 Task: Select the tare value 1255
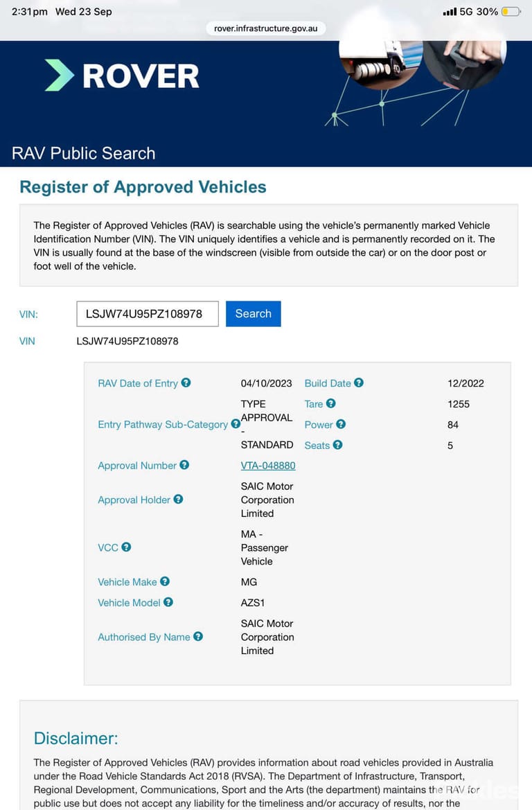tap(459, 404)
